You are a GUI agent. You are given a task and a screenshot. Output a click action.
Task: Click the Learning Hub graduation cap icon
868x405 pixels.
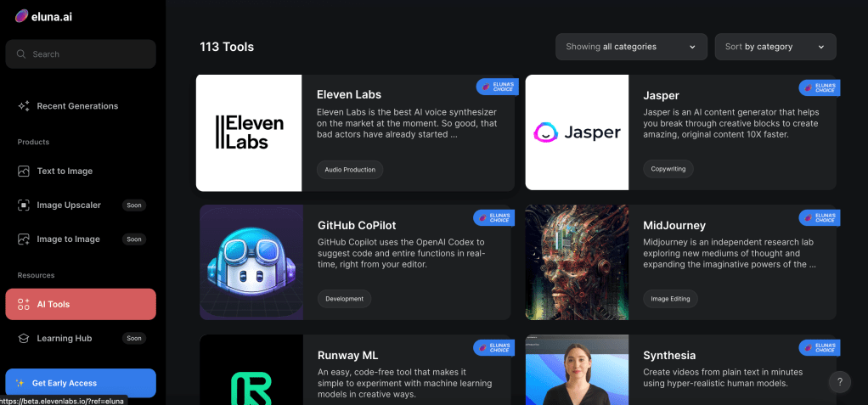point(23,338)
